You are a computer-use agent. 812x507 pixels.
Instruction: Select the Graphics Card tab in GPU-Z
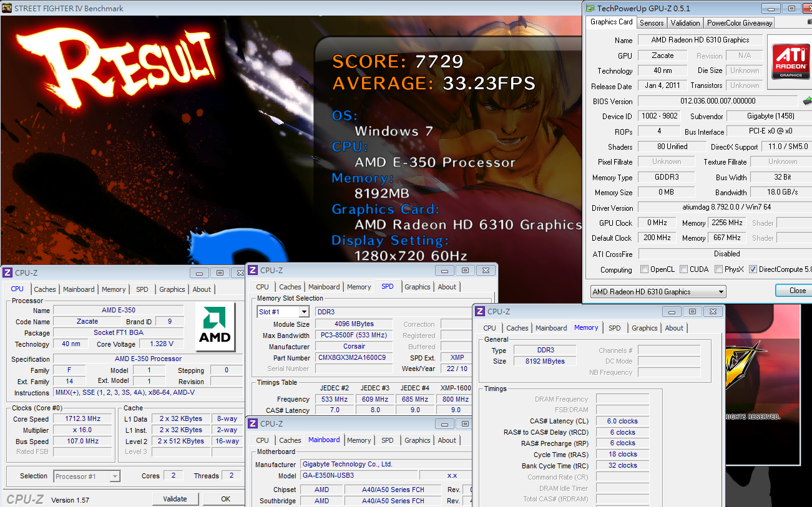point(612,22)
